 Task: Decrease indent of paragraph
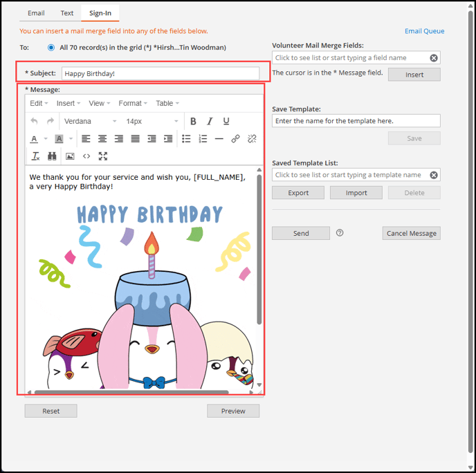click(x=152, y=139)
